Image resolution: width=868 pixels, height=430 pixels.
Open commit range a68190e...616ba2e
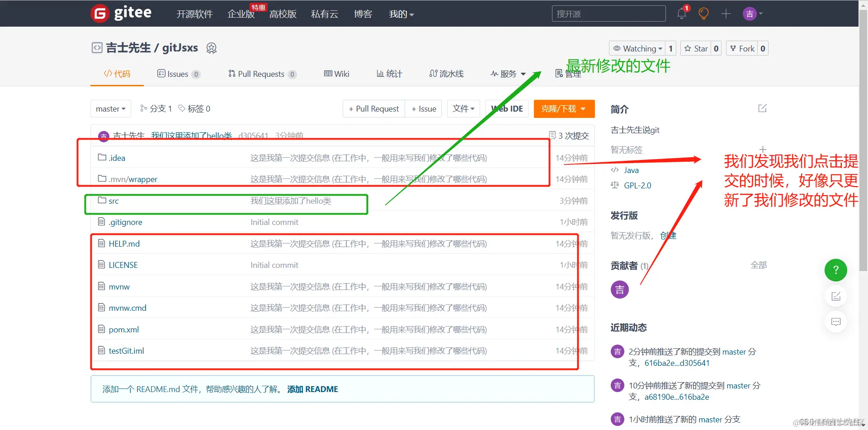pos(677,397)
